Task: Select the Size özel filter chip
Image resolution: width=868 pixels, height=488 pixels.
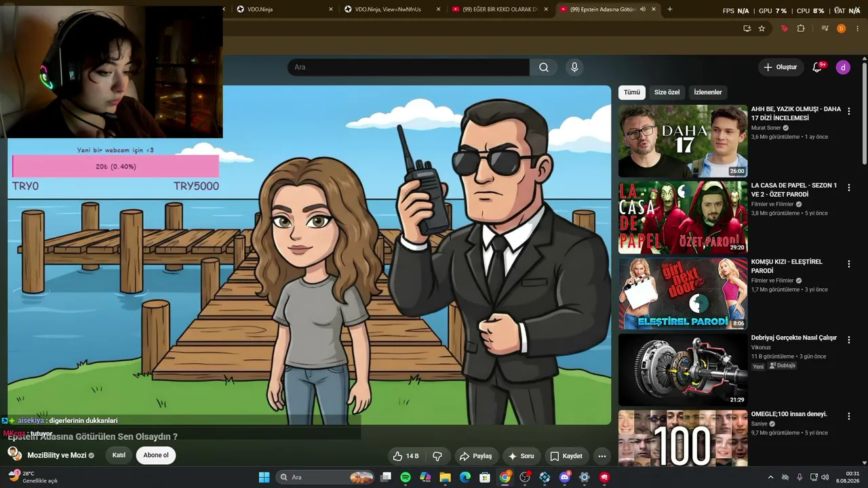Action: 667,92
